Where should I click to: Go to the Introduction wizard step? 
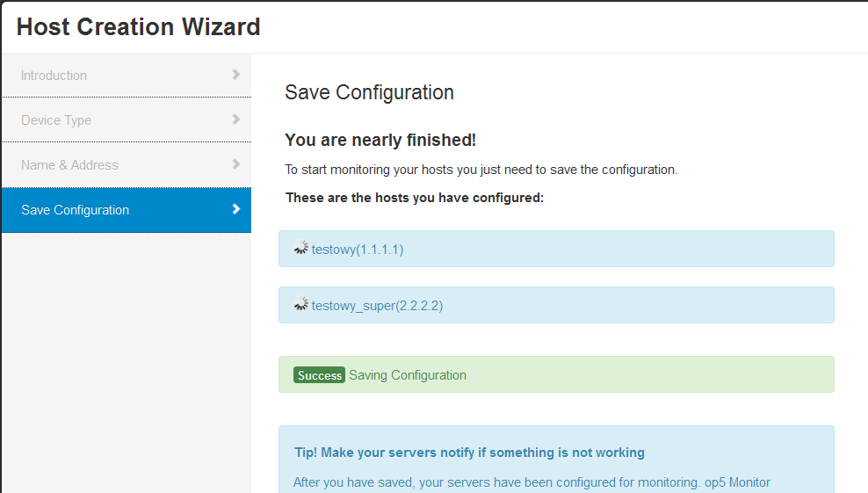pyautogui.click(x=54, y=76)
